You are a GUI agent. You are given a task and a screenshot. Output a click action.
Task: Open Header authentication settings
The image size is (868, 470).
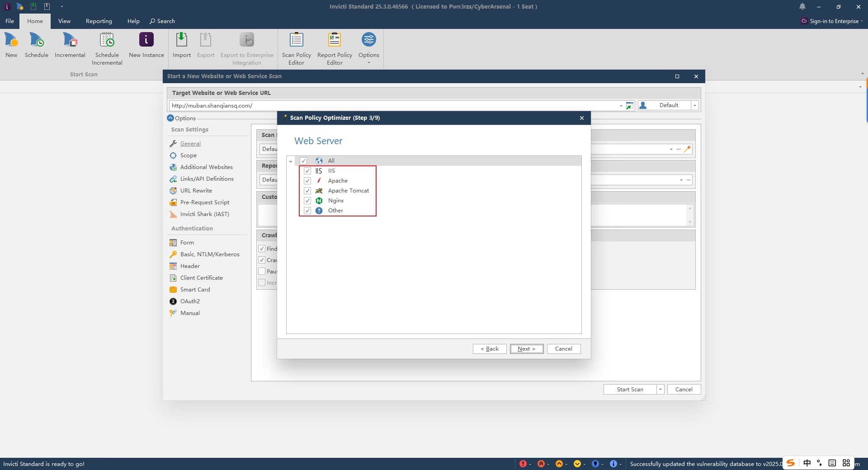pyautogui.click(x=190, y=266)
